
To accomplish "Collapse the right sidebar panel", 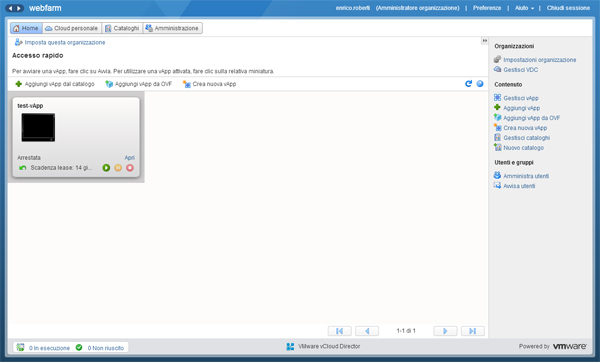I will tap(484, 41).
